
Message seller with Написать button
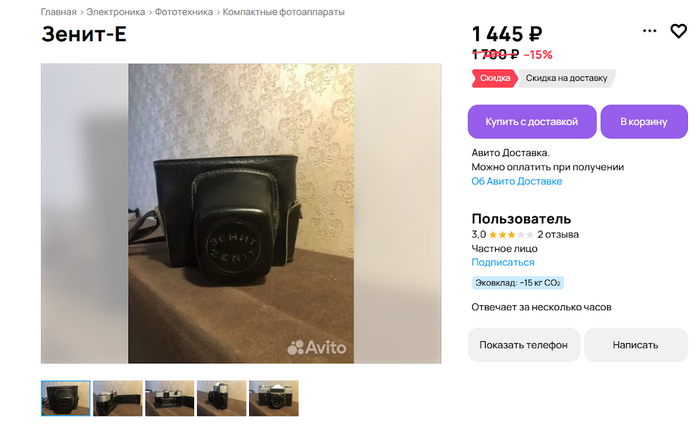pos(635,345)
